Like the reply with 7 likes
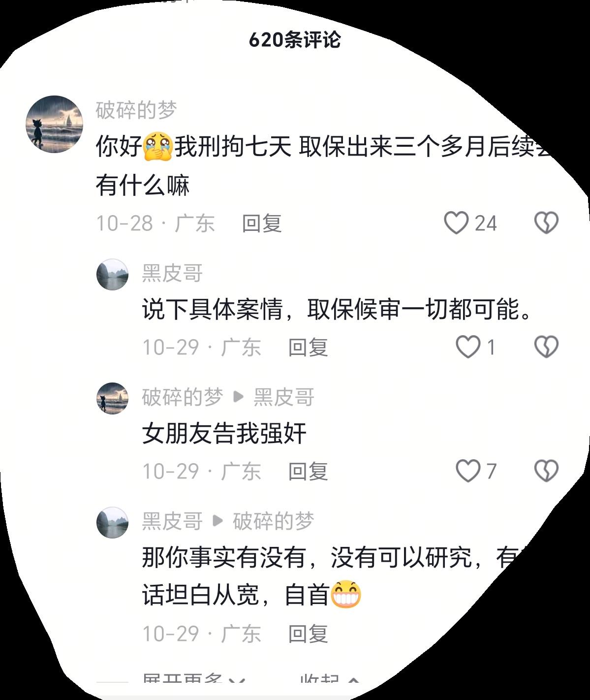This screenshot has height=700, width=590. point(467,471)
